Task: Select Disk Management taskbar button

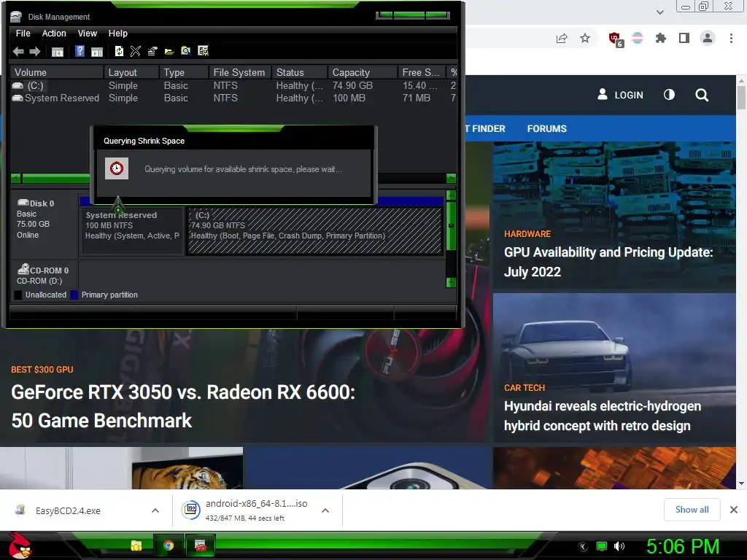Action: (201, 545)
